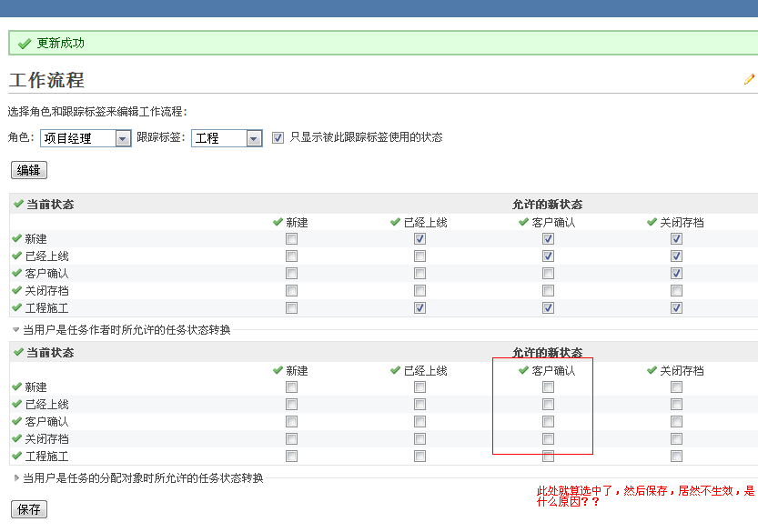Click the 关闭存档 row check icon in author table

click(x=17, y=438)
